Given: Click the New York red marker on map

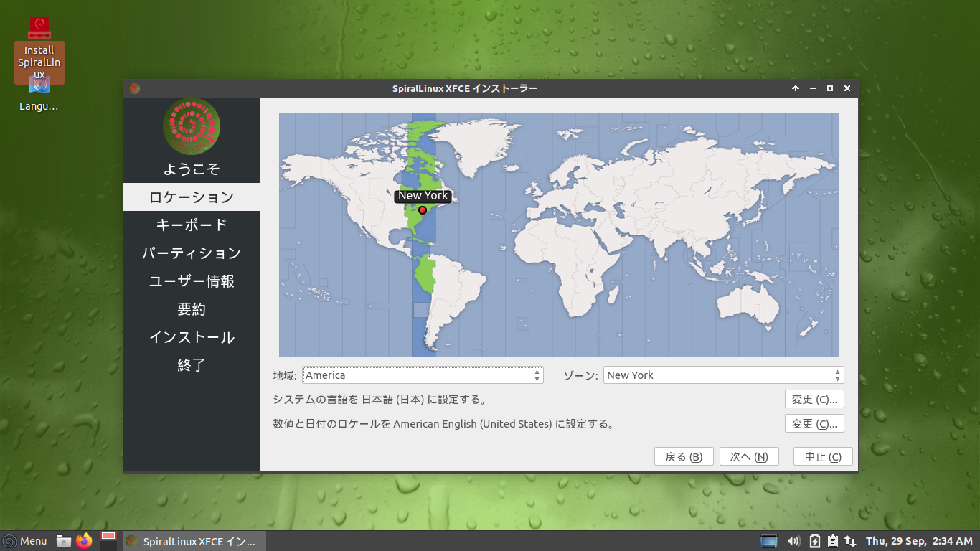Looking at the screenshot, I should (x=423, y=210).
